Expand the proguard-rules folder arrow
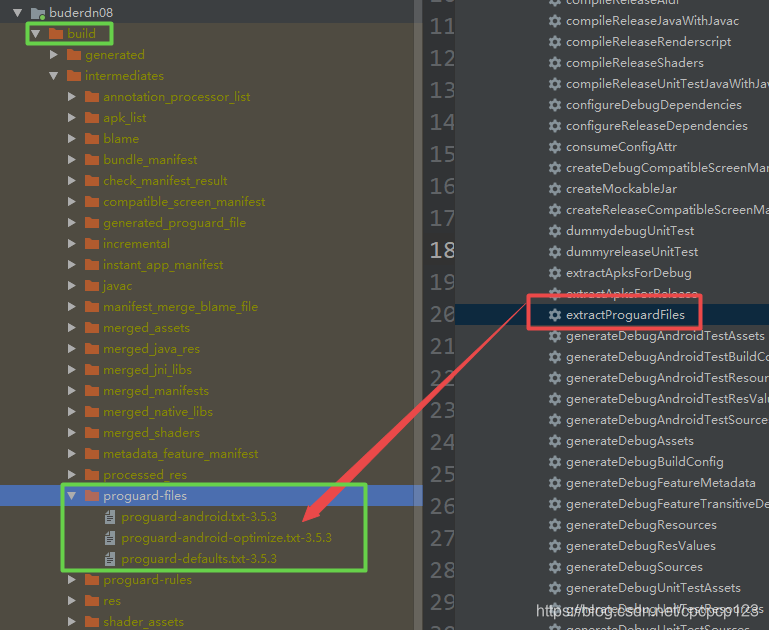 pos(72,580)
